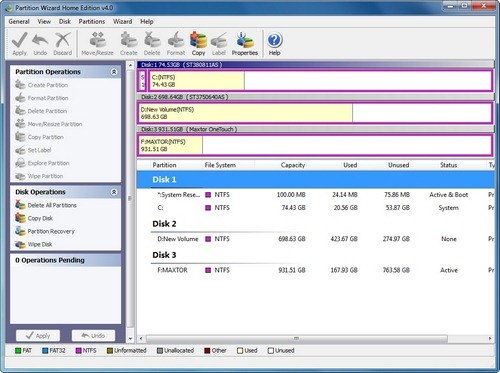Click the sidebar scrollbar's up arrow
Viewport: 500px width, 373px height.
click(130, 65)
